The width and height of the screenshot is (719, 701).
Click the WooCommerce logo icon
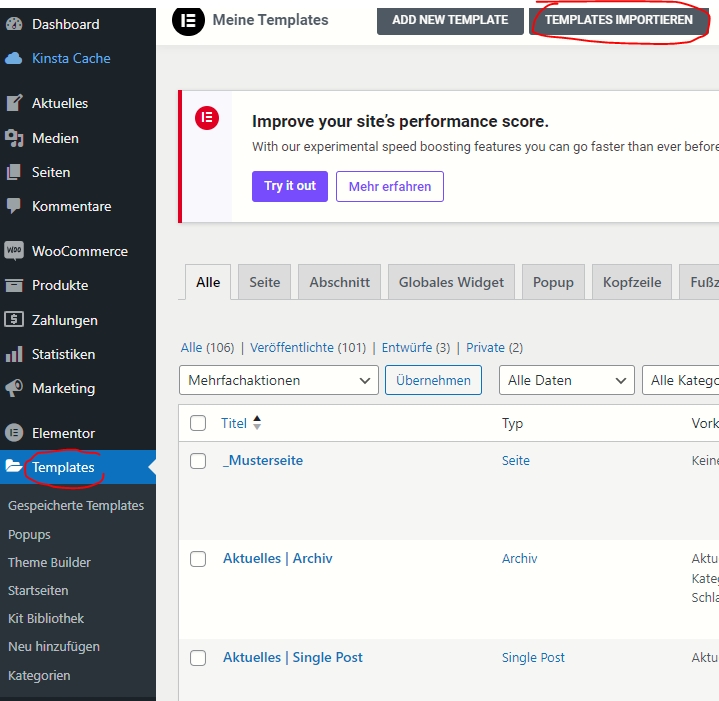click(x=14, y=251)
